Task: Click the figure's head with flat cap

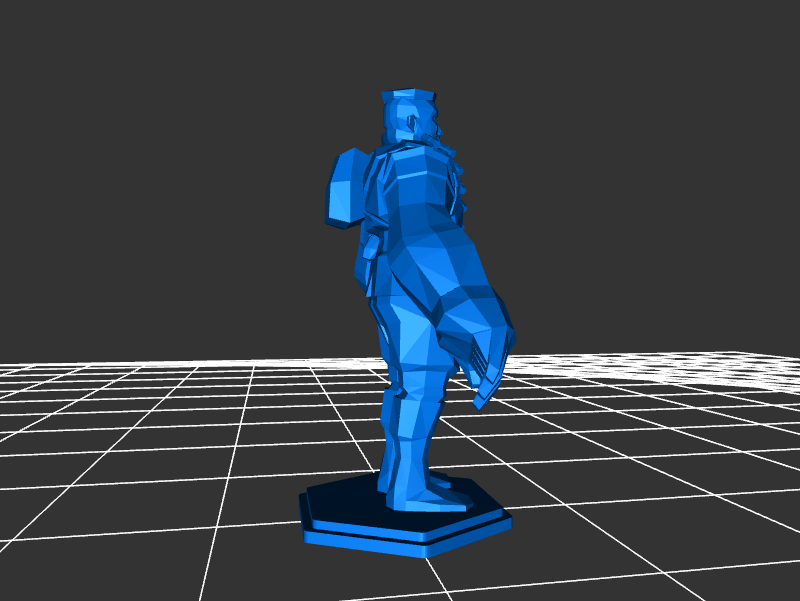Action: (411, 117)
